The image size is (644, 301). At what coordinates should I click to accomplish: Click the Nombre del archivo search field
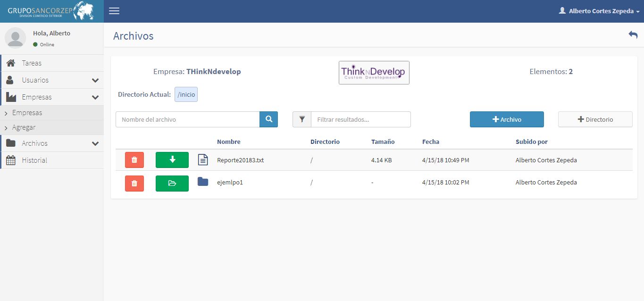(x=187, y=119)
